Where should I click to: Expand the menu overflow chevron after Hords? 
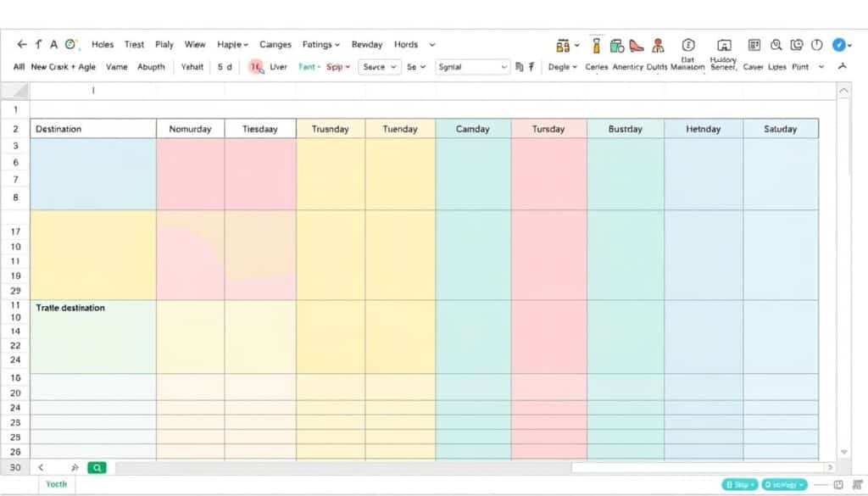432,44
